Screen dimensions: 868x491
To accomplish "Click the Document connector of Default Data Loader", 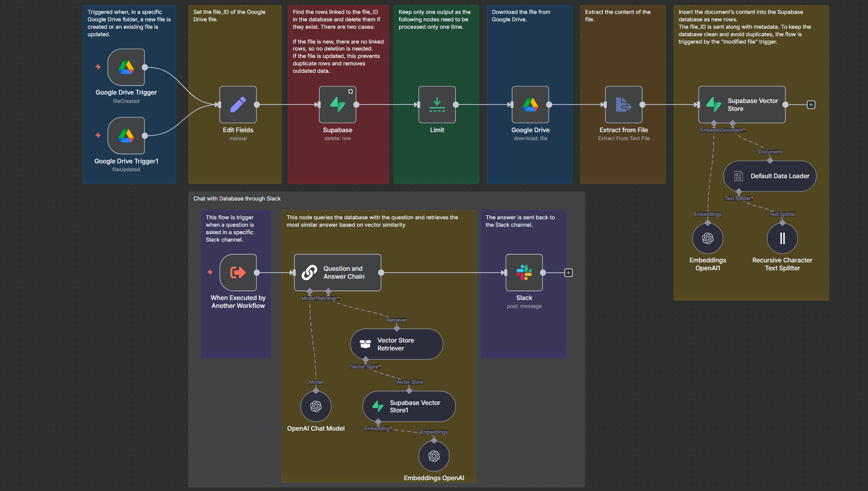I will pyautogui.click(x=770, y=160).
